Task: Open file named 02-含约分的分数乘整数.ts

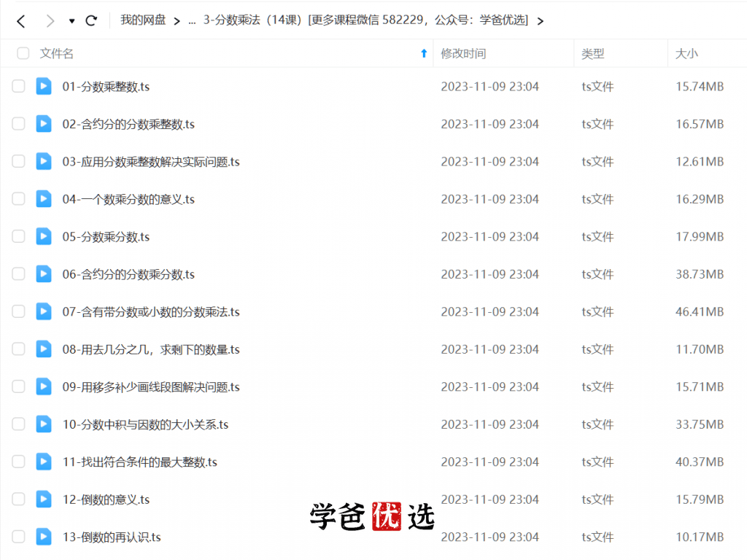Action: point(128,124)
